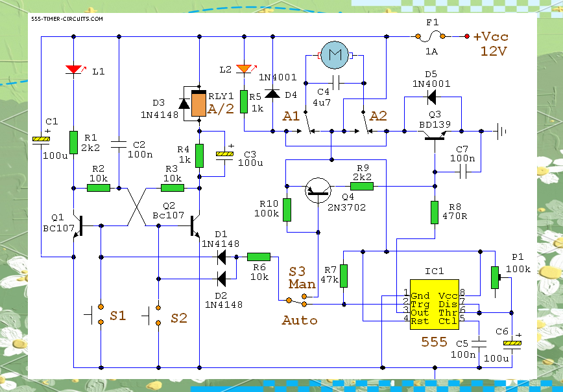Select the yellow C1 100u capacitor
The height and width of the screenshot is (392, 563).
coord(42,139)
